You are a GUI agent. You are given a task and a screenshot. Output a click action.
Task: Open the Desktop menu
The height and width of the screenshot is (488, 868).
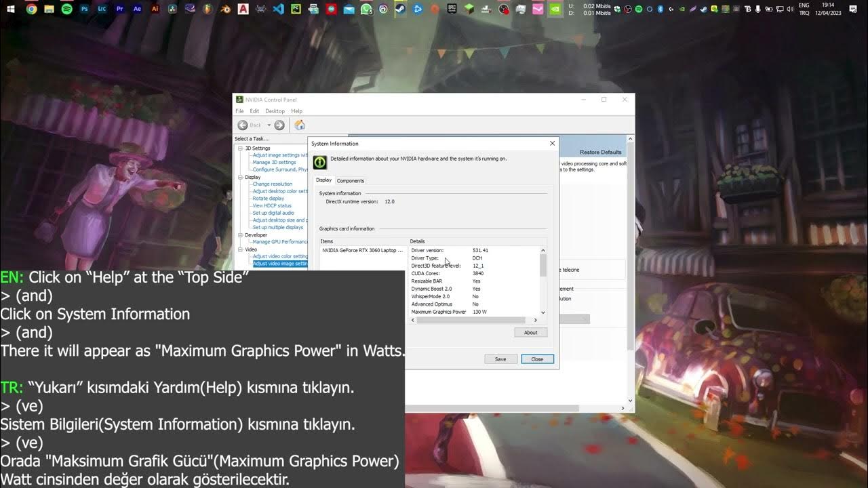tap(275, 111)
